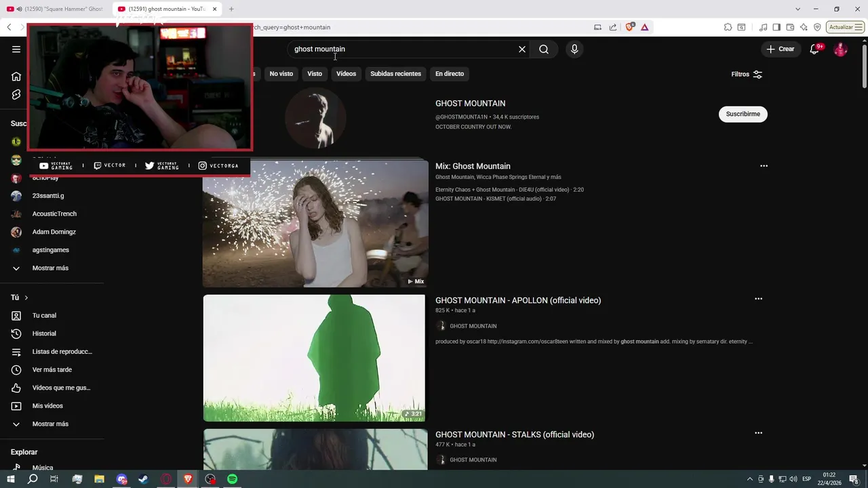868x488 pixels.
Task: Open options menu for STALKS video
Action: [758, 433]
